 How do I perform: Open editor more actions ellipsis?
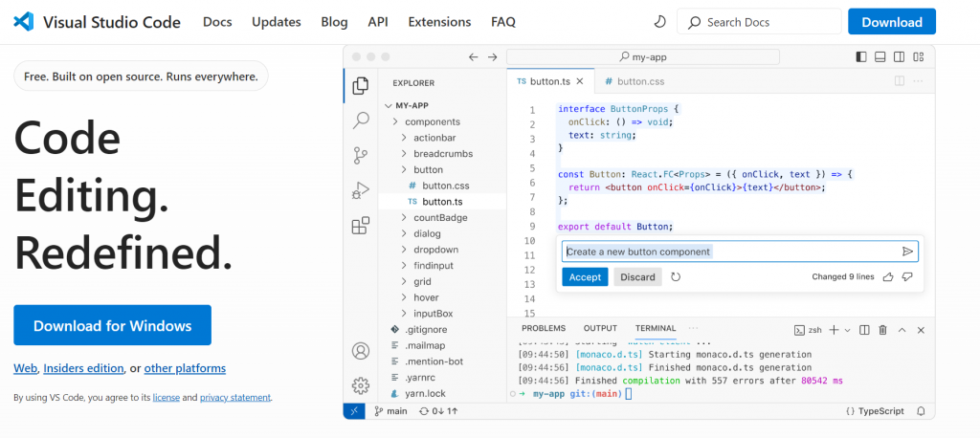[x=918, y=81]
